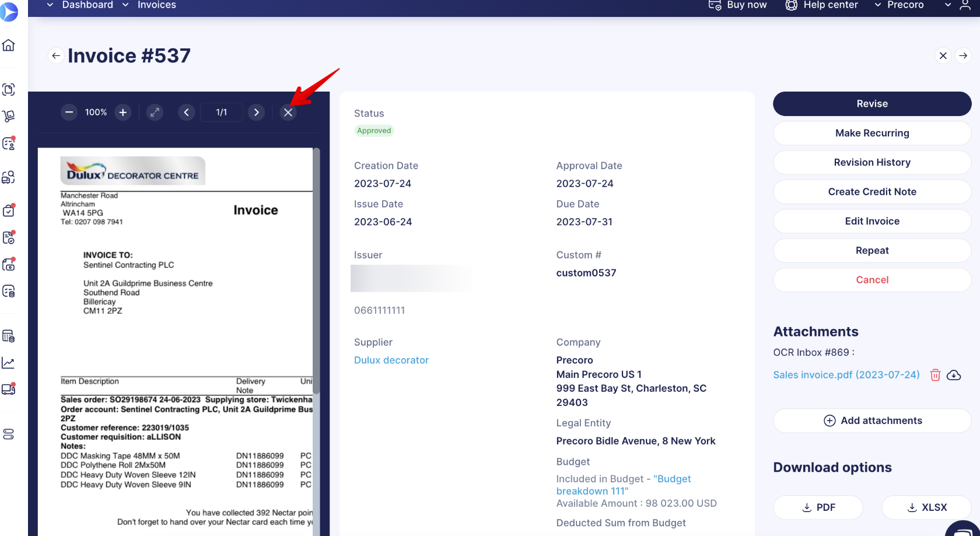Close the invoice with top-right X
This screenshot has width=980, height=536.
click(943, 55)
